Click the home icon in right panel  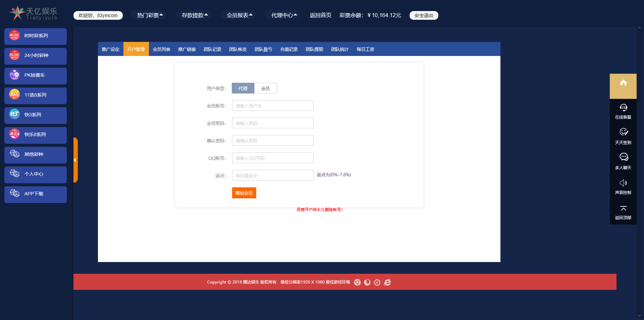pos(623,83)
